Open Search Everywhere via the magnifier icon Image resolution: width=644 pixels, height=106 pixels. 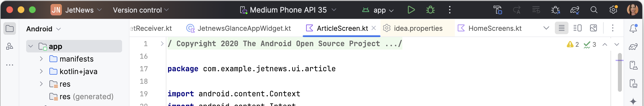594,10
